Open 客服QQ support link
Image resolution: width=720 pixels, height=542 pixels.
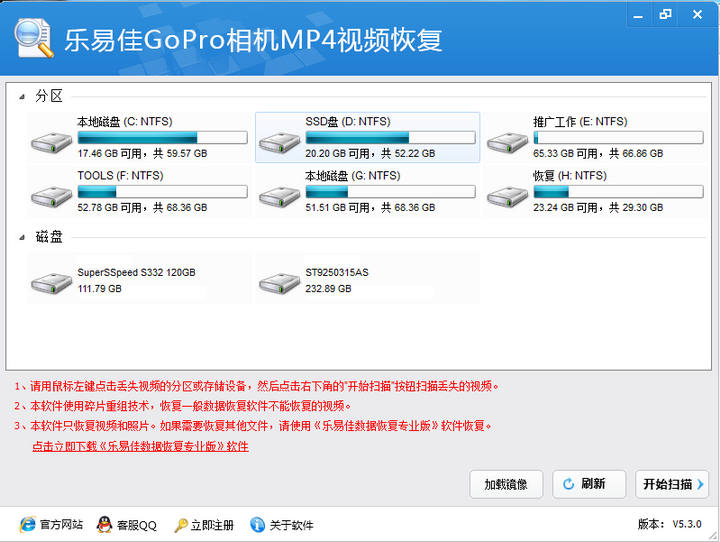(137, 525)
